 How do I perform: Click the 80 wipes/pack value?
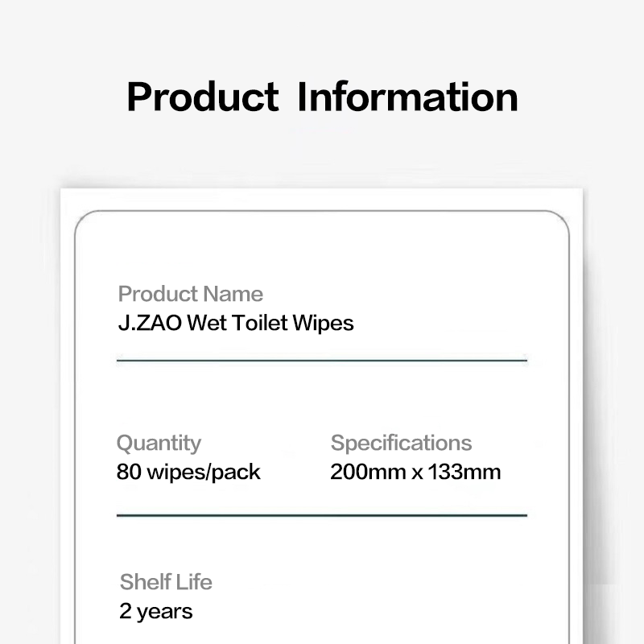[188, 473]
